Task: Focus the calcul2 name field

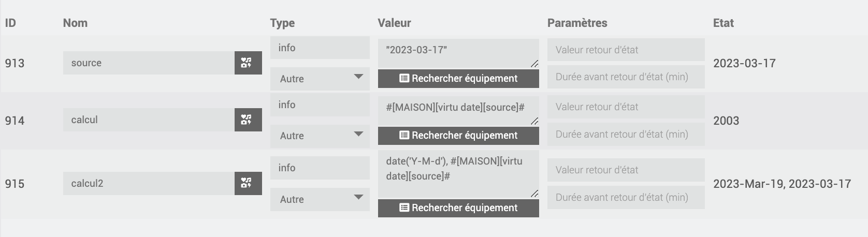Action: point(149,183)
